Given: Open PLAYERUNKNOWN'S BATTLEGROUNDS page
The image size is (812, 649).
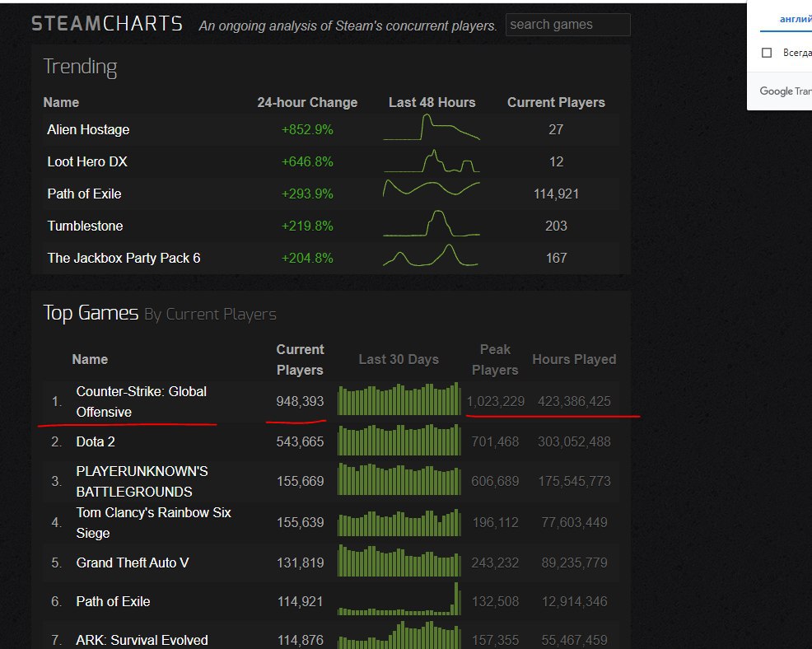Looking at the screenshot, I should [x=142, y=481].
